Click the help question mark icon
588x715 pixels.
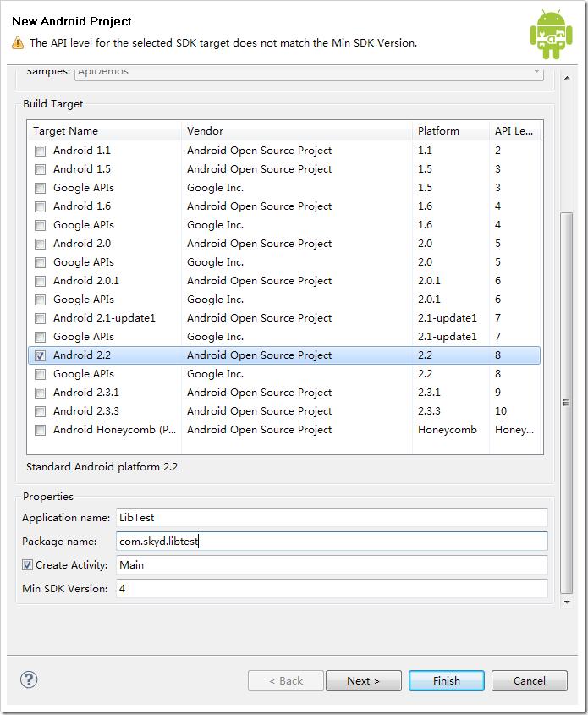click(29, 680)
